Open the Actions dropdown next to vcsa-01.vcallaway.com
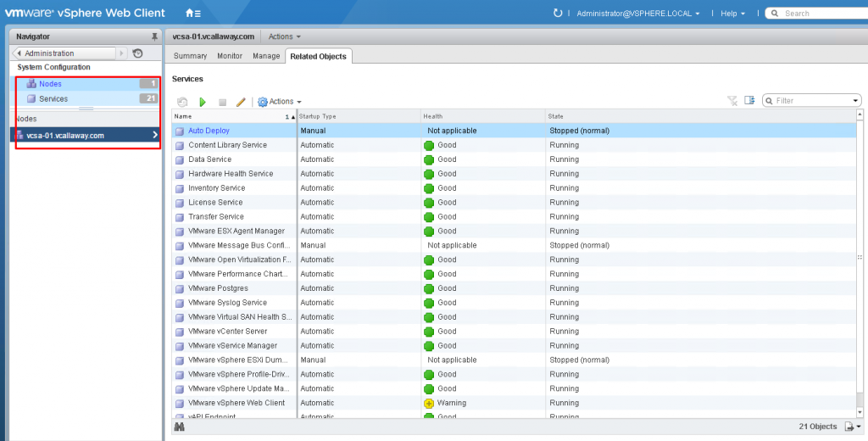868x441 pixels. click(285, 36)
